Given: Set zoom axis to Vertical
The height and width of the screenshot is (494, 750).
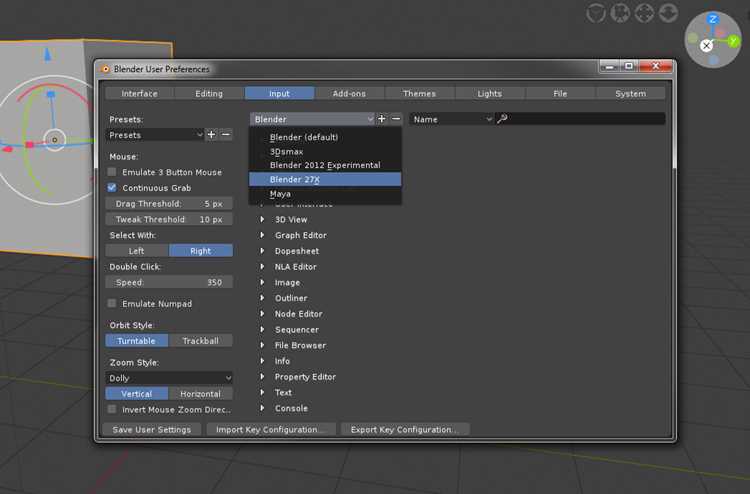Looking at the screenshot, I should tap(137, 394).
